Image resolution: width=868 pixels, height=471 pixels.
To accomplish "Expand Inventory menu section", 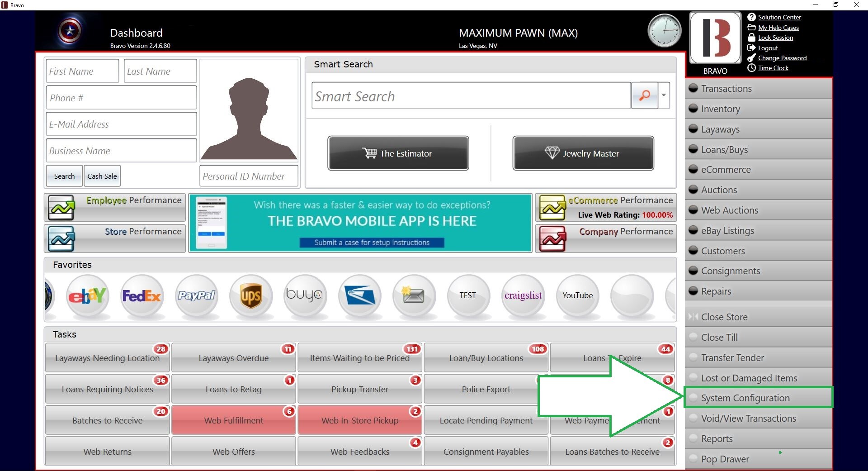I will (x=759, y=109).
